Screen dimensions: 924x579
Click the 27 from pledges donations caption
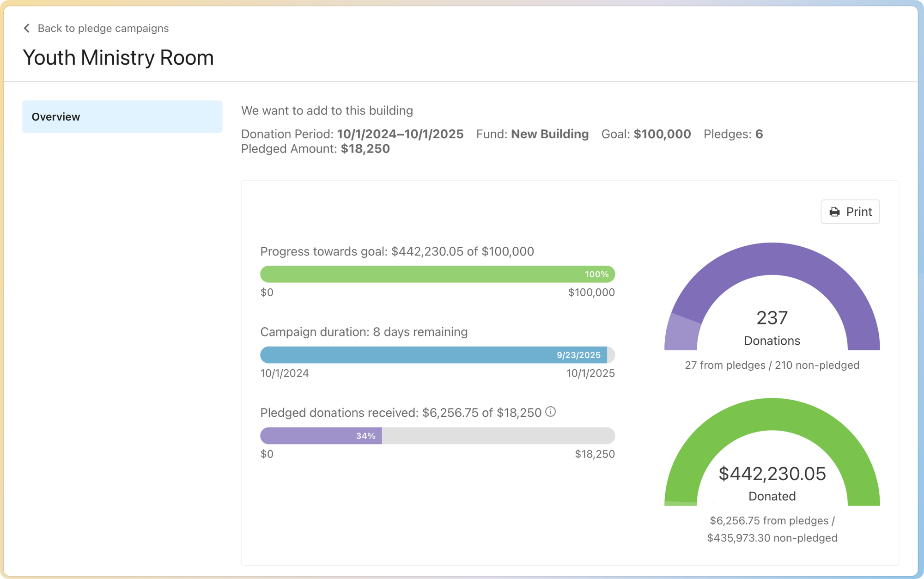pyautogui.click(x=724, y=366)
